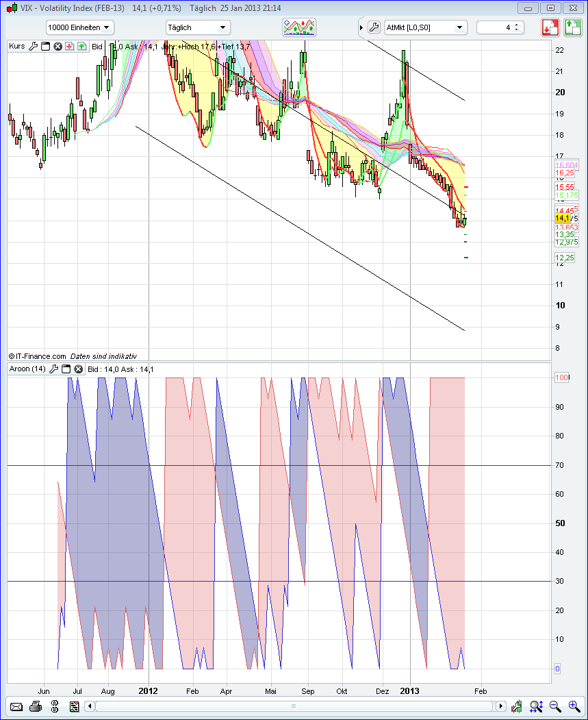This screenshot has width=588, height=720.
Task: Remove the Kurs price panel
Action: pyautogui.click(x=57, y=47)
